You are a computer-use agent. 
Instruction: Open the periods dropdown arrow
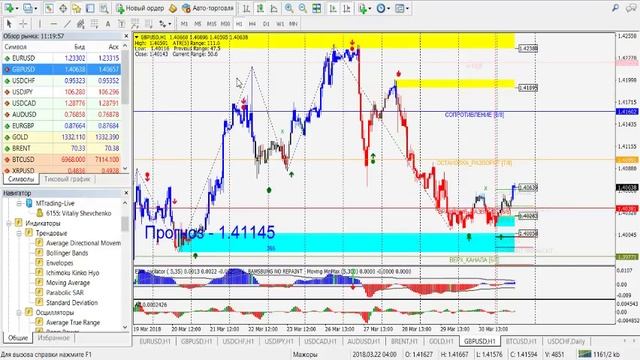pyautogui.click(x=389, y=8)
